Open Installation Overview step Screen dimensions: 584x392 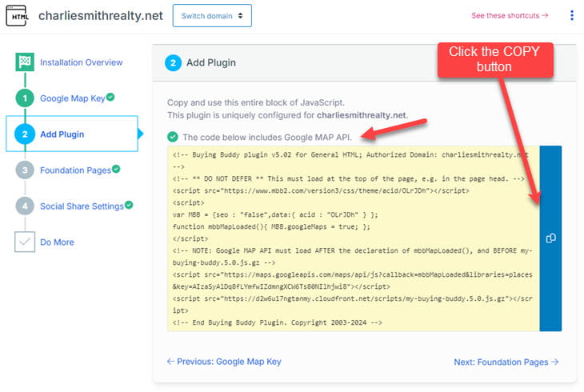click(x=81, y=62)
